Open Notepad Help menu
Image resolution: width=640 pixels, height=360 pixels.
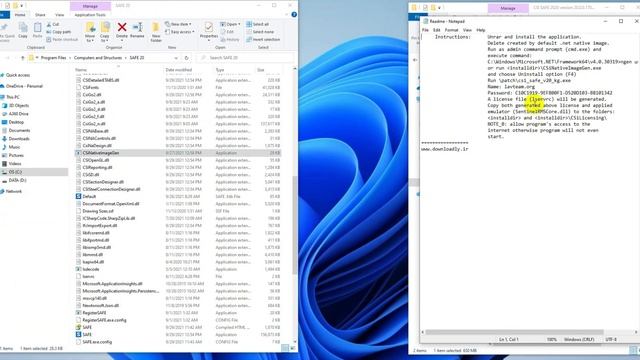[x=480, y=30]
